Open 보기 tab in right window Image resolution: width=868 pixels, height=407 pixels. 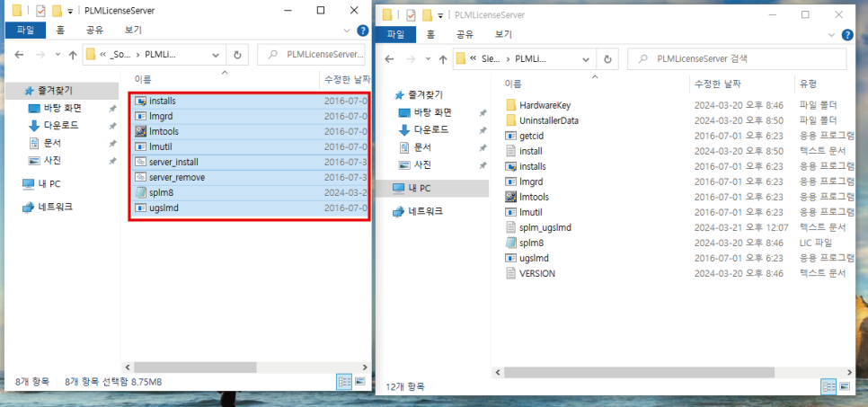tap(504, 34)
